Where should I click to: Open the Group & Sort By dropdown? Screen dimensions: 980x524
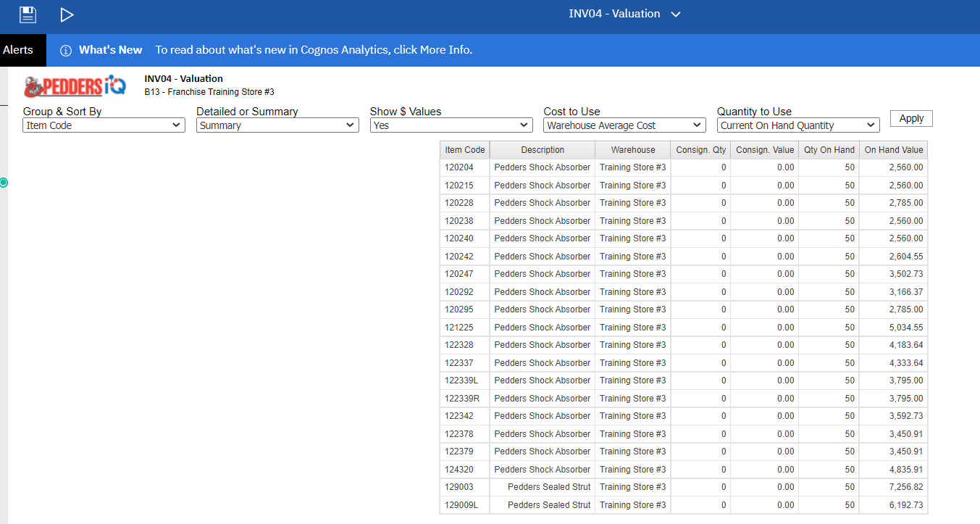[104, 125]
